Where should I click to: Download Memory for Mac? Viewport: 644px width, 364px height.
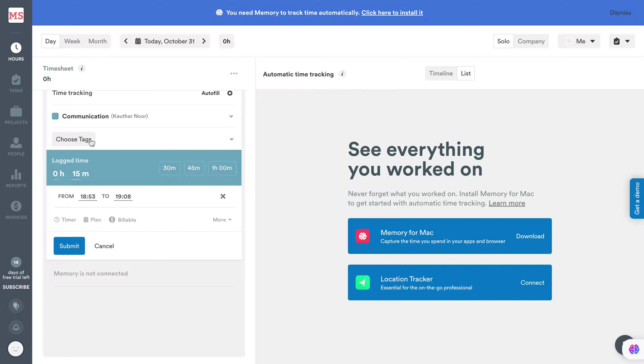tap(530, 236)
